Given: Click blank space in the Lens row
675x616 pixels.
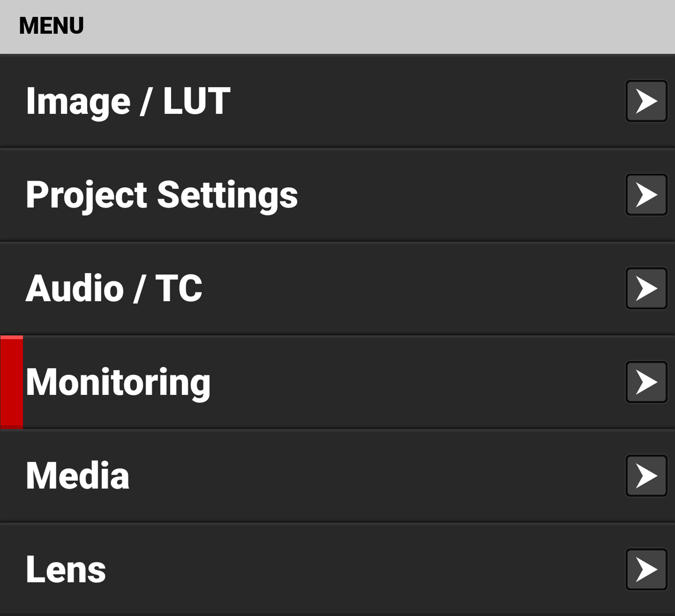Looking at the screenshot, I should click(x=360, y=569).
